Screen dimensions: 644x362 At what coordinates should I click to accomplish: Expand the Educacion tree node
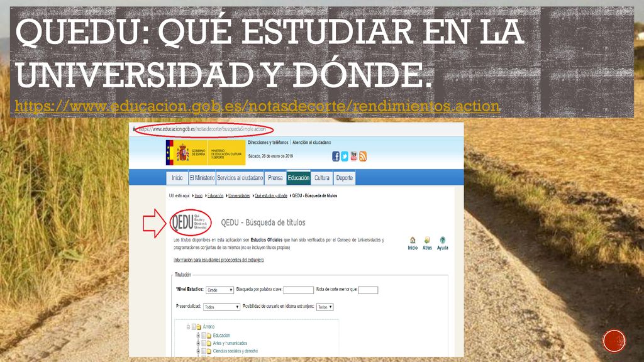click(x=198, y=336)
